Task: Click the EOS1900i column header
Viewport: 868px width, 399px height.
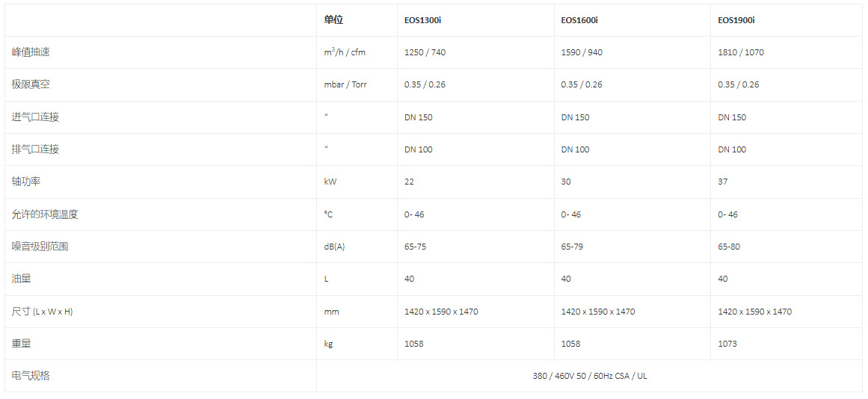Action: [736, 20]
